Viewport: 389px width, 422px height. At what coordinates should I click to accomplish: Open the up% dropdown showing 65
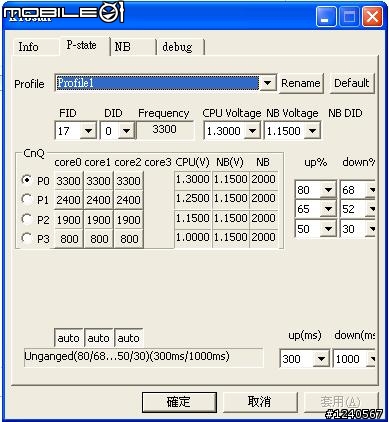tap(328, 209)
